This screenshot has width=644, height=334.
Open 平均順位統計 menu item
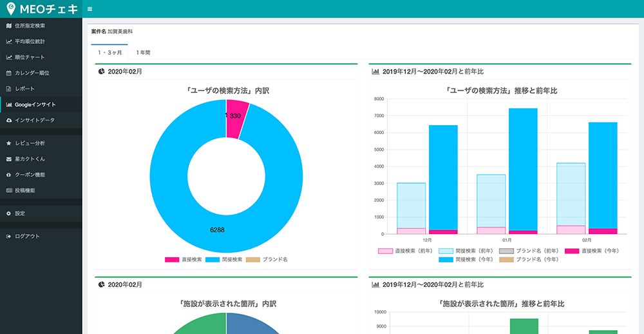pos(41,41)
